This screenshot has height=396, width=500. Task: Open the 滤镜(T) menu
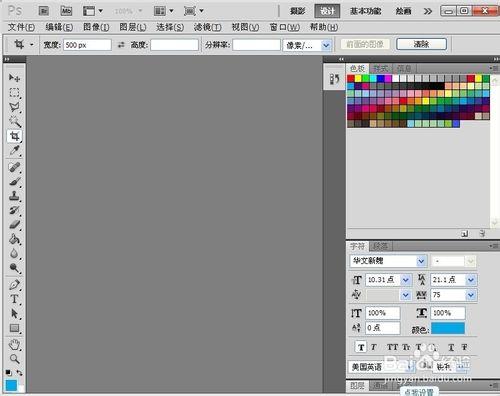(208, 27)
